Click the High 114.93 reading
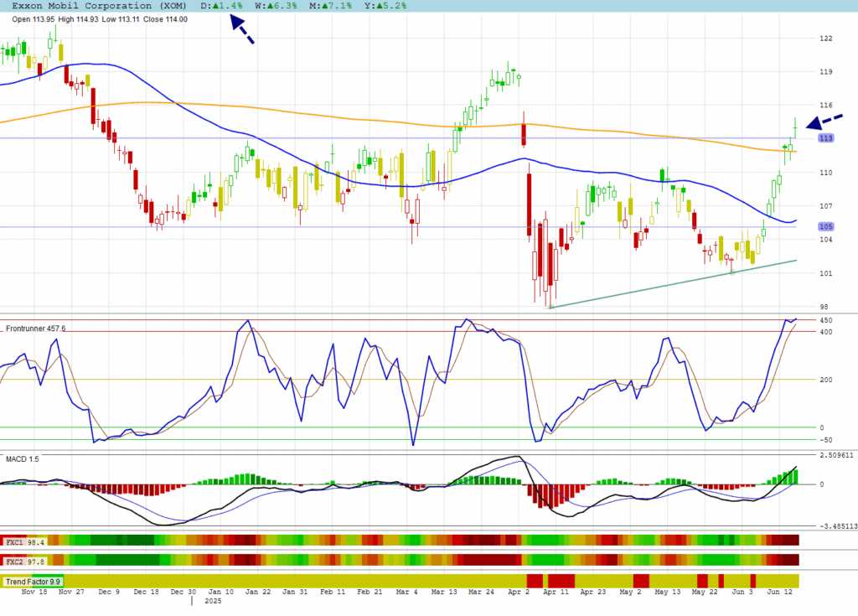The image size is (858, 616). click(78, 19)
